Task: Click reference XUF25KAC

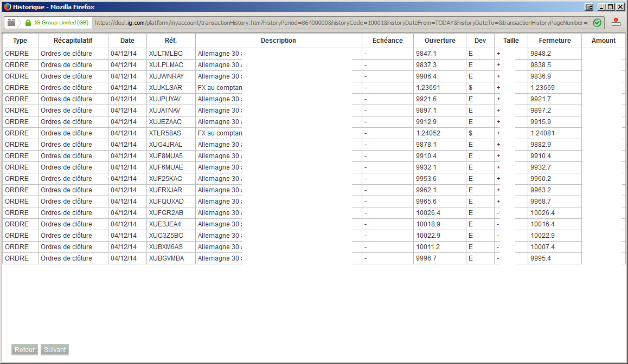Action: (x=165, y=179)
